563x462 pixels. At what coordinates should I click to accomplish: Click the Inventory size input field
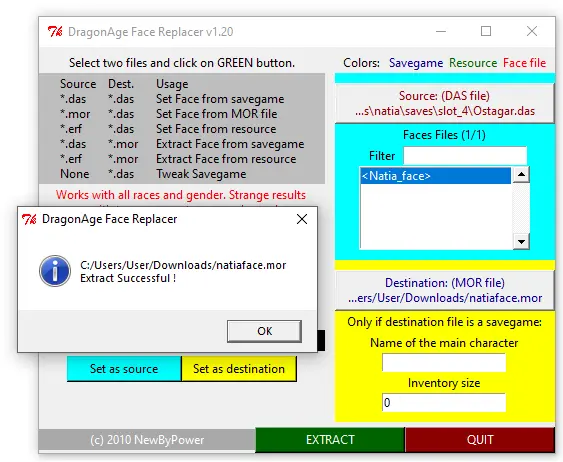[x=444, y=403]
